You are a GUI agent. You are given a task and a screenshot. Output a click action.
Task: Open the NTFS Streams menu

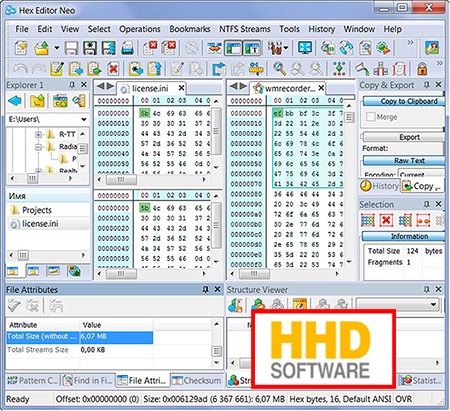(245, 29)
